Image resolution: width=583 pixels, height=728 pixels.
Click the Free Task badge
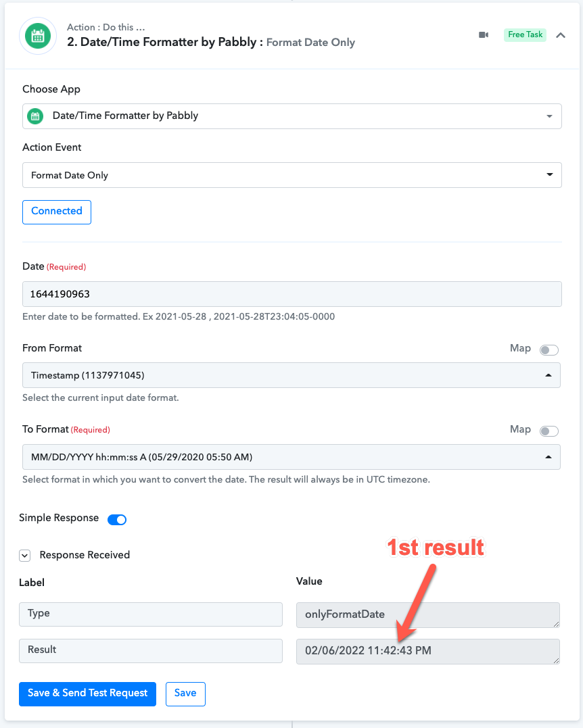(525, 35)
